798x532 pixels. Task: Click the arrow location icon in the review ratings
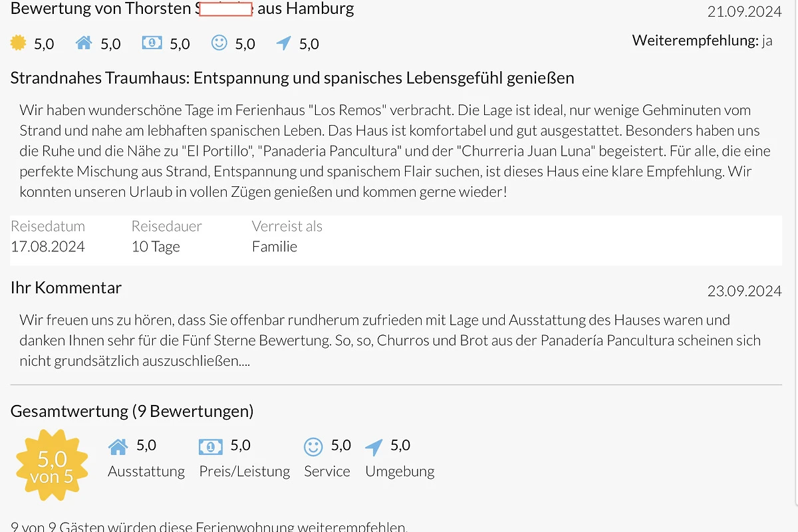click(x=284, y=43)
